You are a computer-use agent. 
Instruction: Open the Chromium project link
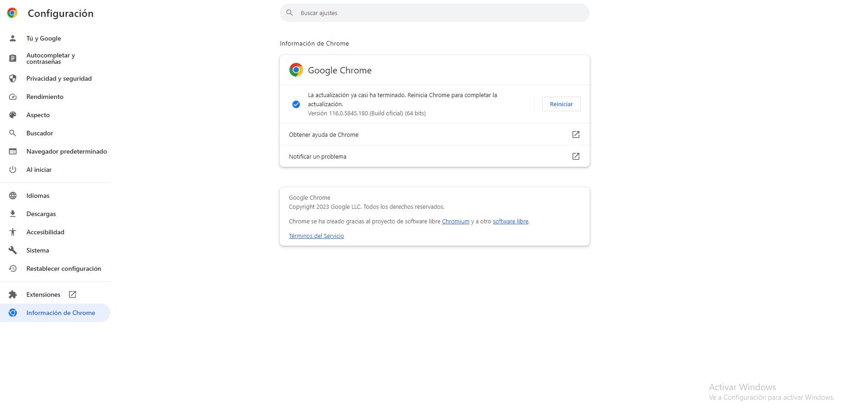(455, 222)
